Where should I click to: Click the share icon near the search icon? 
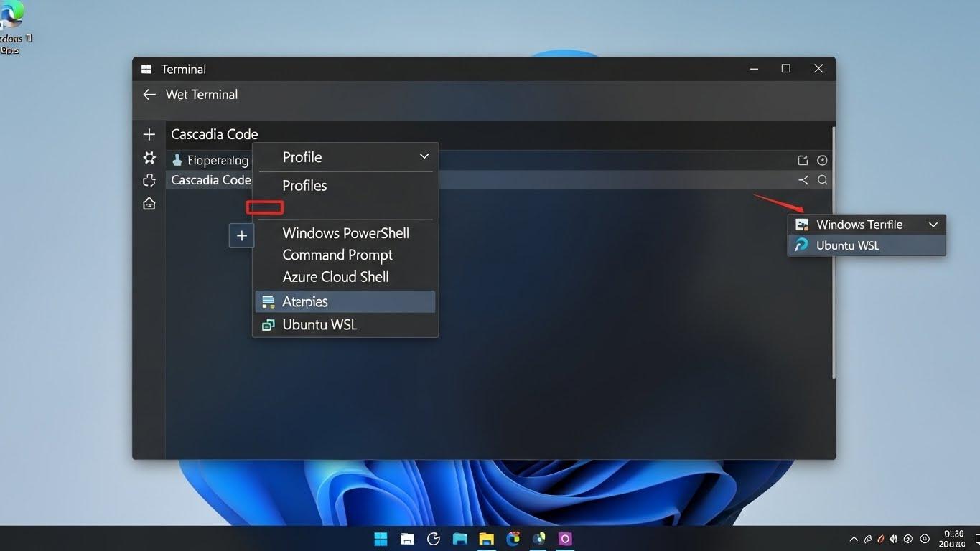click(x=803, y=180)
